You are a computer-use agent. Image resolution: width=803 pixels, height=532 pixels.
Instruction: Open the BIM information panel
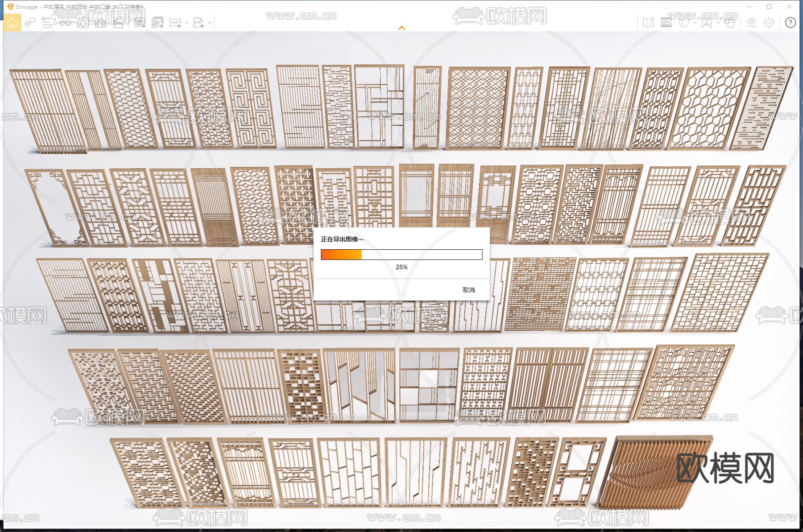click(47, 23)
